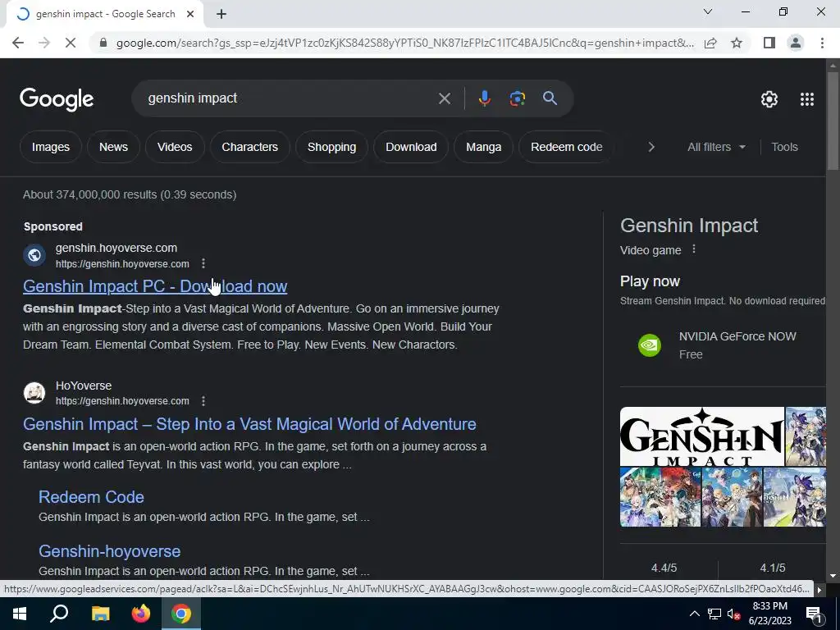Open the Google apps grid
Image resolution: width=840 pixels, height=630 pixels.
pos(807,99)
